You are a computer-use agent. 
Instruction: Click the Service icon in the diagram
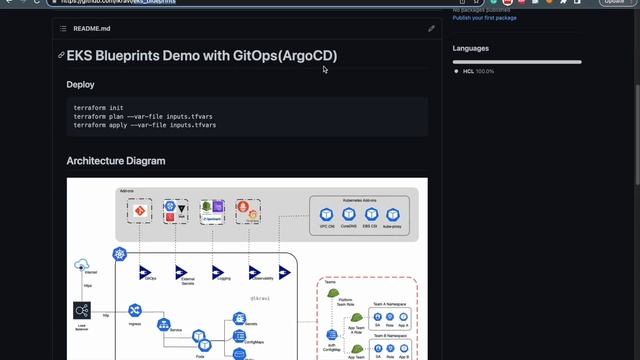tap(164, 325)
